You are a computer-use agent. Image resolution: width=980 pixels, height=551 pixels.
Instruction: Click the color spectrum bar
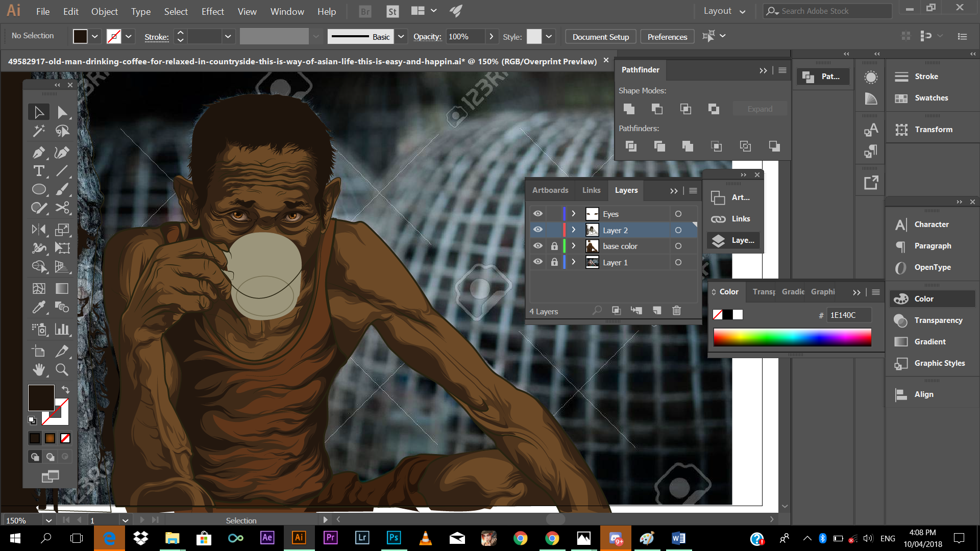(792, 337)
